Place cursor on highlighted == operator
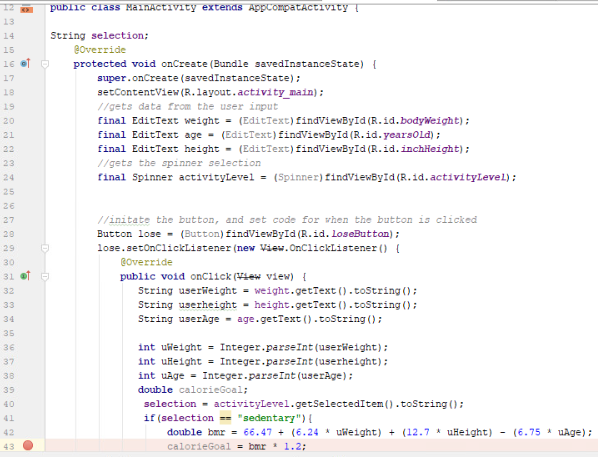 click(225, 418)
